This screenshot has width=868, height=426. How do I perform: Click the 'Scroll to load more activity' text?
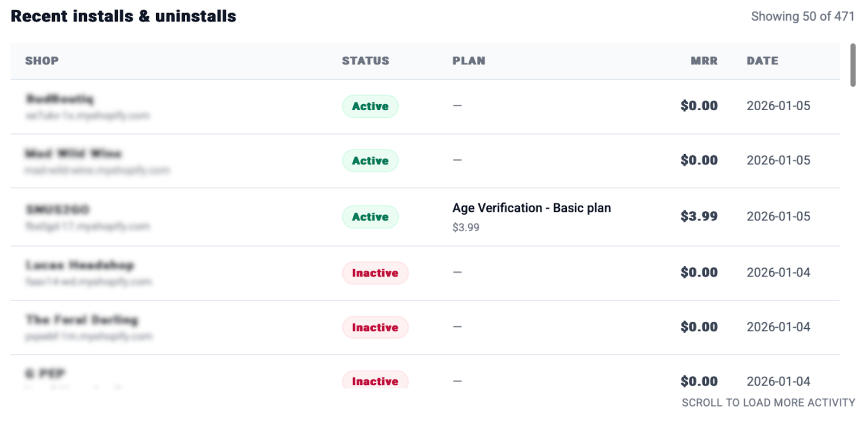point(768,403)
